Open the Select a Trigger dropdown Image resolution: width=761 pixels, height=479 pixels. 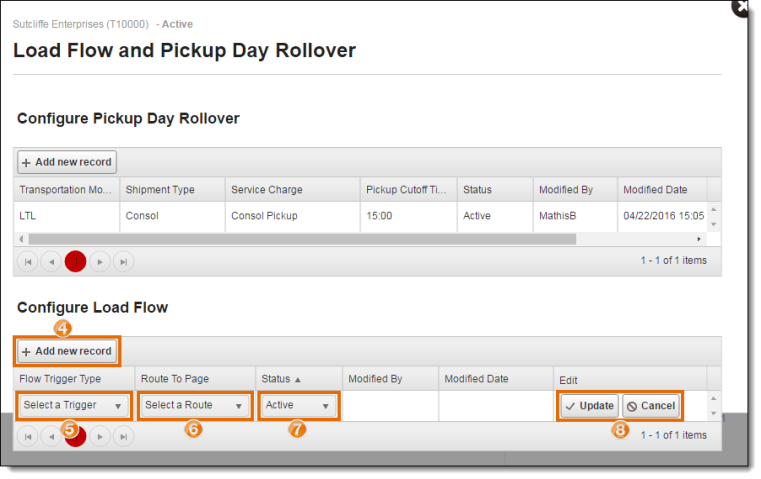74,405
